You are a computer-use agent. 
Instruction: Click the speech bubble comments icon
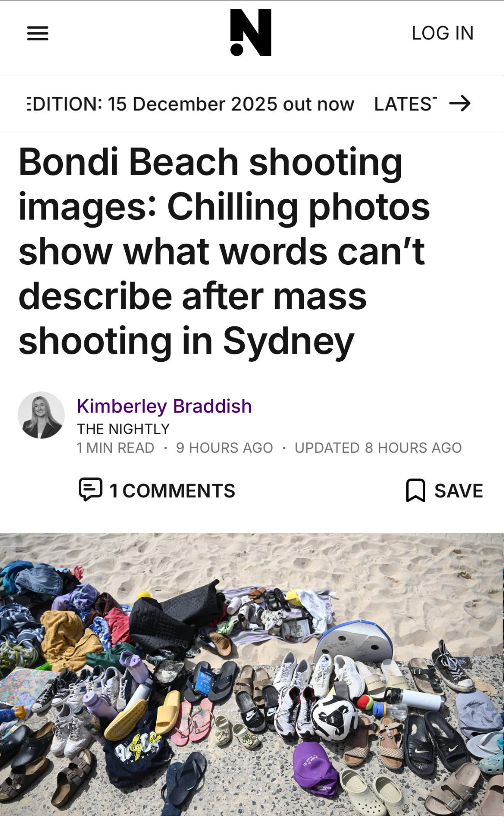pos(91,490)
